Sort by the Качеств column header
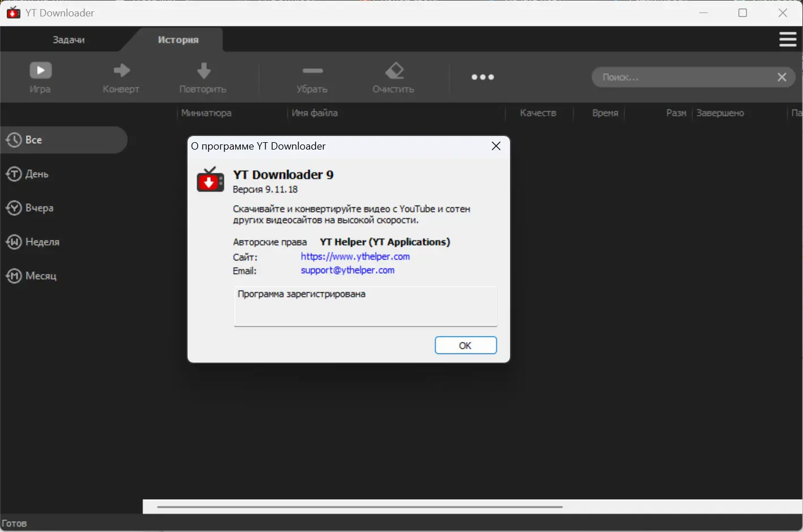This screenshot has width=803, height=532. pos(538,113)
